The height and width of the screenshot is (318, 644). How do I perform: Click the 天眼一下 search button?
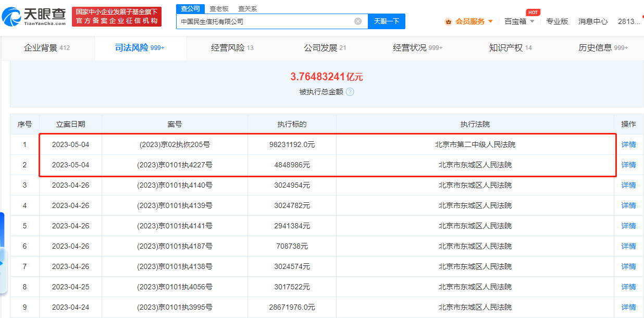click(x=386, y=21)
